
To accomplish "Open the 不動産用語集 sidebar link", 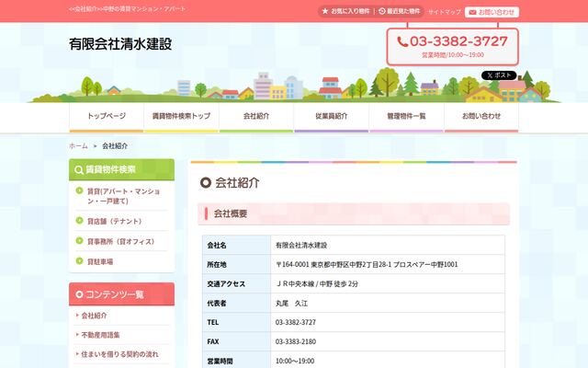I will point(100,335).
